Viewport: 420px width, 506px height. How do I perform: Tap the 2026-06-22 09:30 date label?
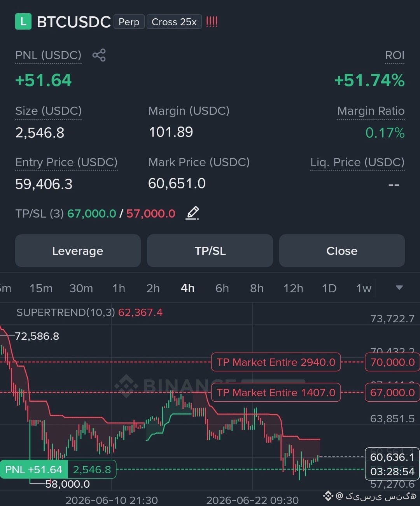[252, 500]
